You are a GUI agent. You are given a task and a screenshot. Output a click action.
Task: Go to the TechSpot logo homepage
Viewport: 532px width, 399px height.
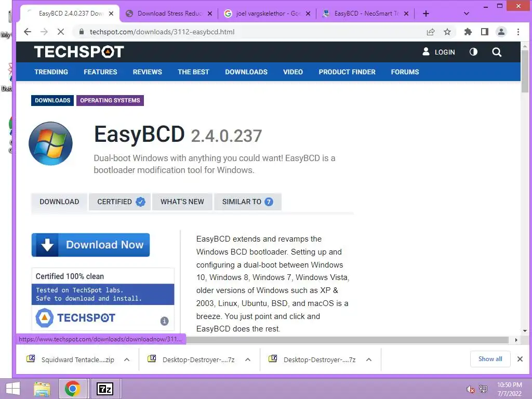[79, 52]
